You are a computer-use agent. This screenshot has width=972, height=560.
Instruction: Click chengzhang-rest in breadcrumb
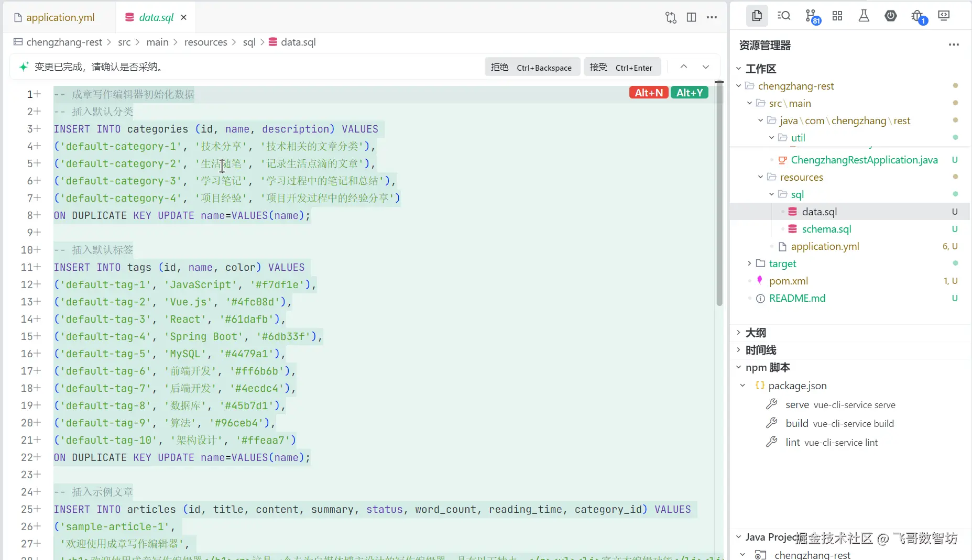click(64, 42)
